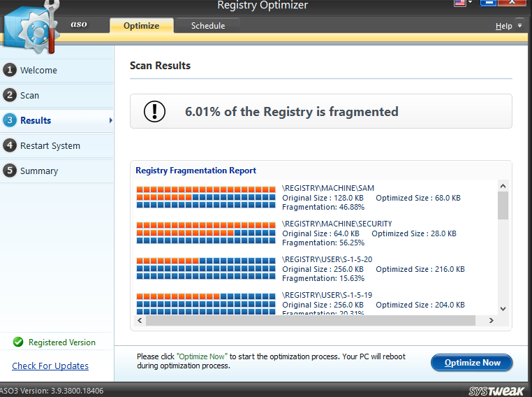Click Original Size : 128.0 KB

[x=323, y=198]
